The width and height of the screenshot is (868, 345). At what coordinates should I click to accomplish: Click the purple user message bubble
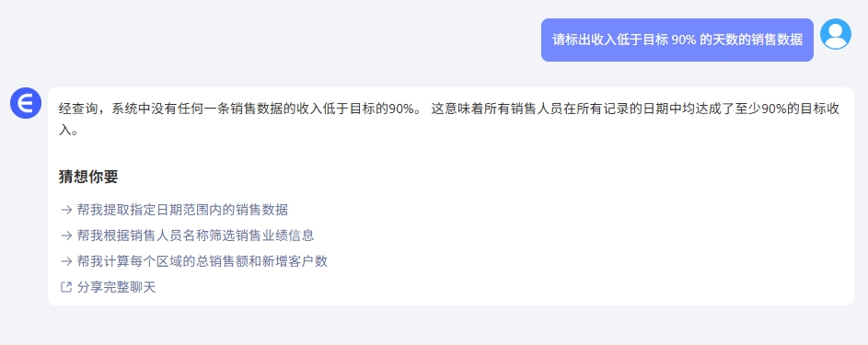coord(677,40)
